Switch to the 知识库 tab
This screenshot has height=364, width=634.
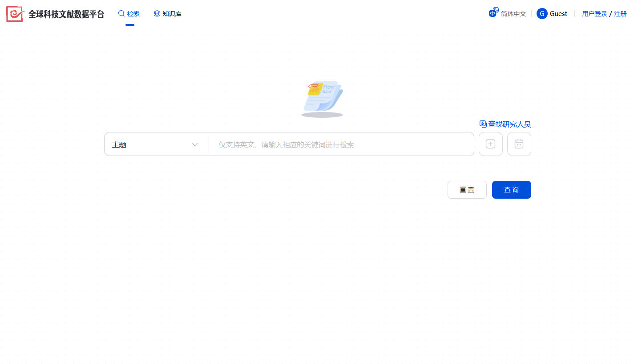click(172, 13)
